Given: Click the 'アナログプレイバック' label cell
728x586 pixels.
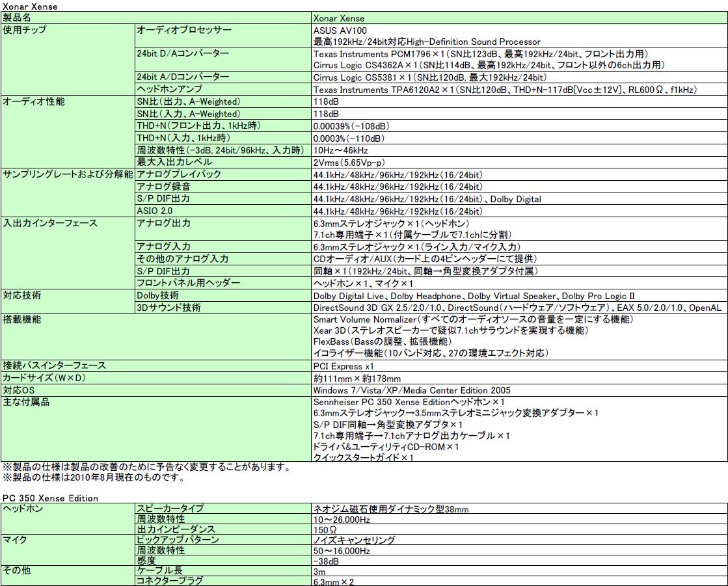Looking at the screenshot, I should [223, 174].
